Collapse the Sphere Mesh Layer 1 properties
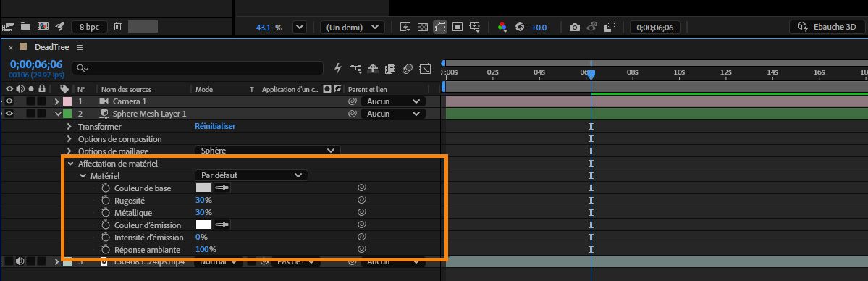This screenshot has height=281, width=868. point(58,114)
